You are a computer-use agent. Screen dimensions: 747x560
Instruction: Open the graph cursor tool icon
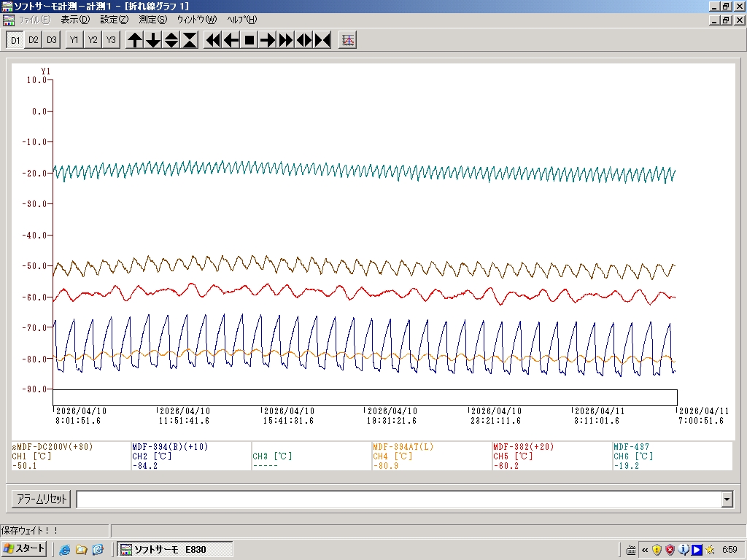[x=349, y=40]
